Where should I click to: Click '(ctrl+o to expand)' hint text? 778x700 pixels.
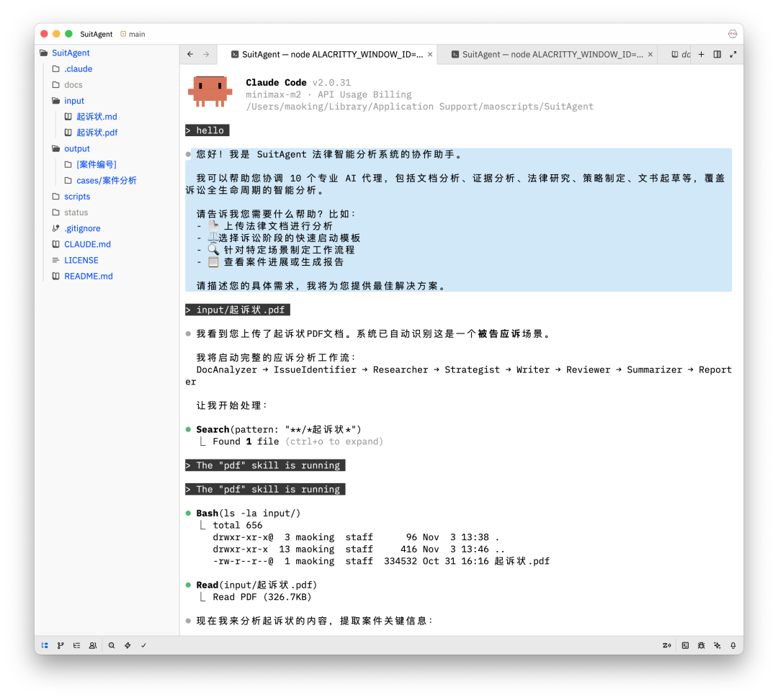[x=334, y=441]
